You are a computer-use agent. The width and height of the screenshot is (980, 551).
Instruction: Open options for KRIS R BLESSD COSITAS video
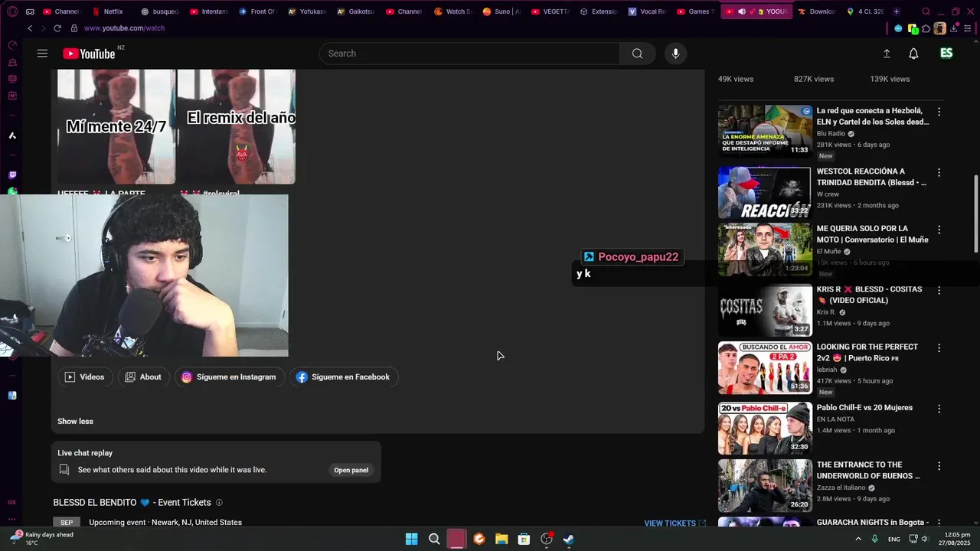pos(939,291)
